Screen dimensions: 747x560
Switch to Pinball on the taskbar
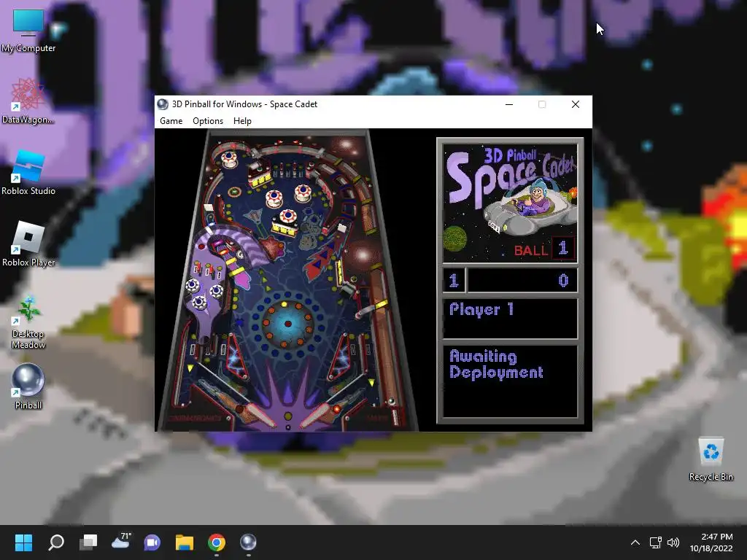click(248, 542)
